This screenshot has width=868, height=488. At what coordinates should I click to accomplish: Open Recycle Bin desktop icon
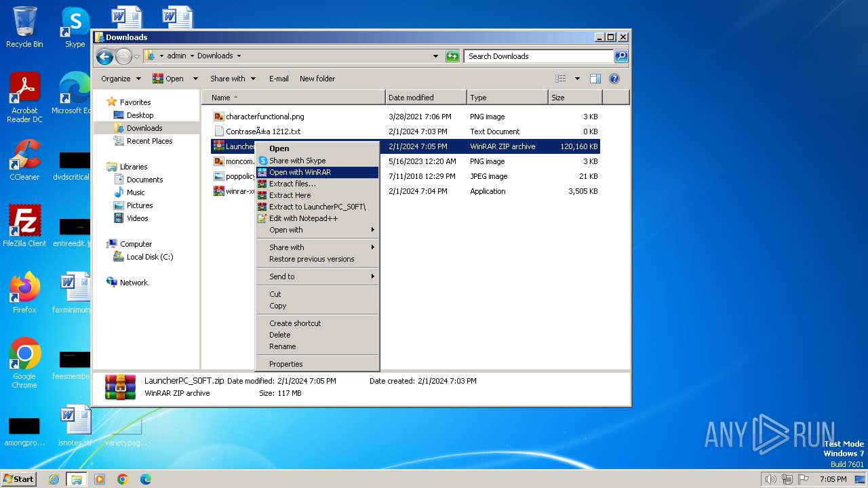(24, 27)
